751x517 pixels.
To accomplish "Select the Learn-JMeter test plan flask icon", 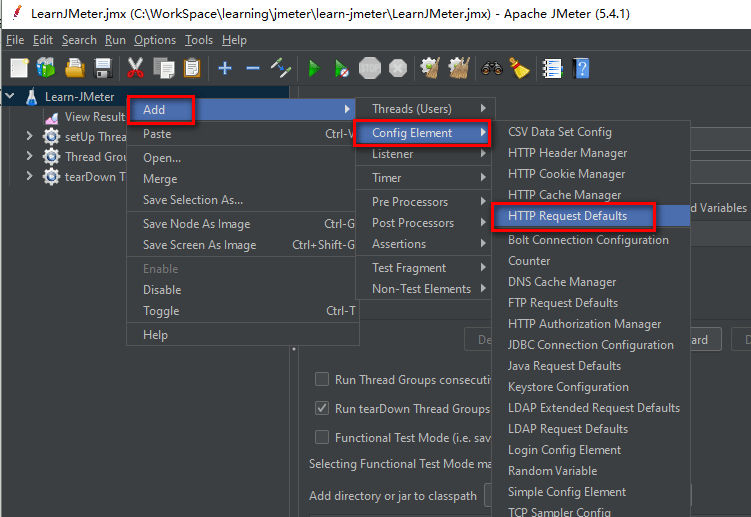I will coord(32,97).
